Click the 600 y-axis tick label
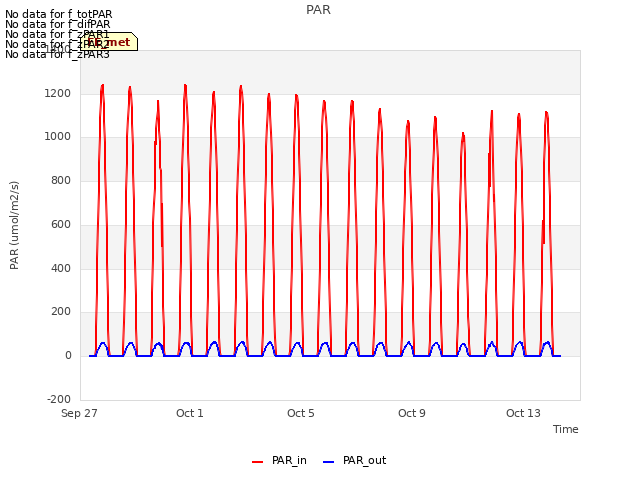 pos(61,224)
